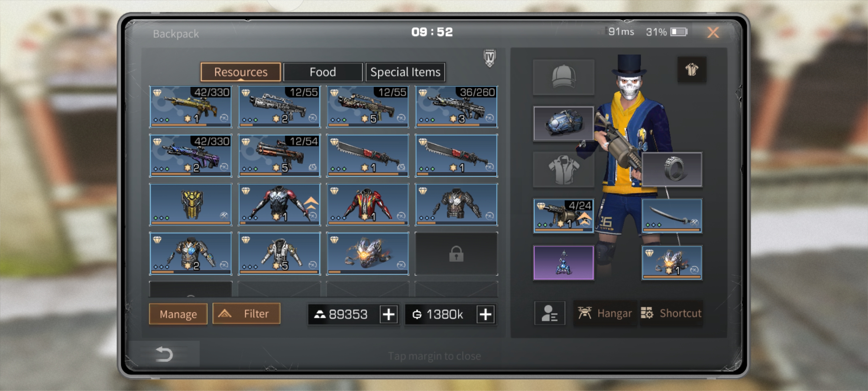Expand the Filter options
Viewport: 868px width, 391px height.
click(246, 314)
